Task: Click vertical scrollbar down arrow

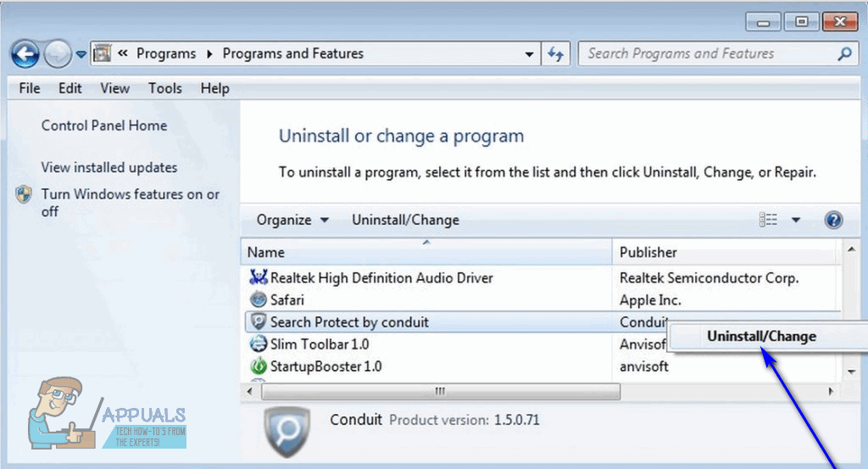Action: point(851,372)
